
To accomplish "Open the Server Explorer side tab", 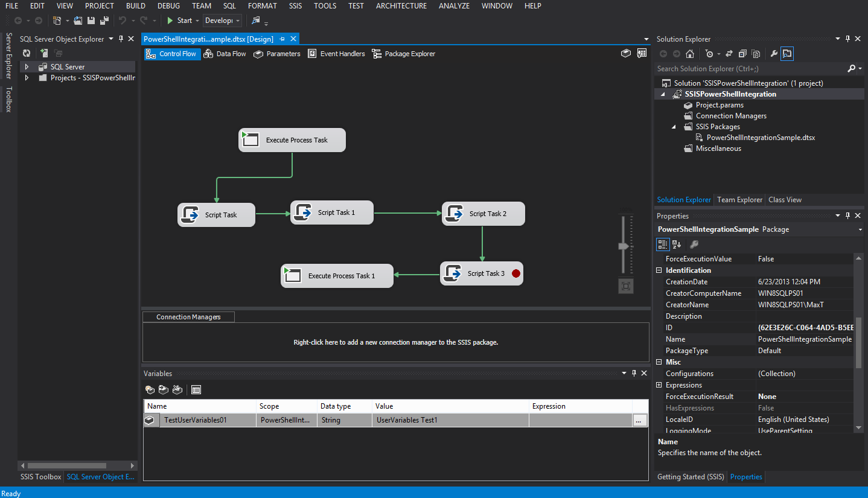I will pyautogui.click(x=8, y=56).
